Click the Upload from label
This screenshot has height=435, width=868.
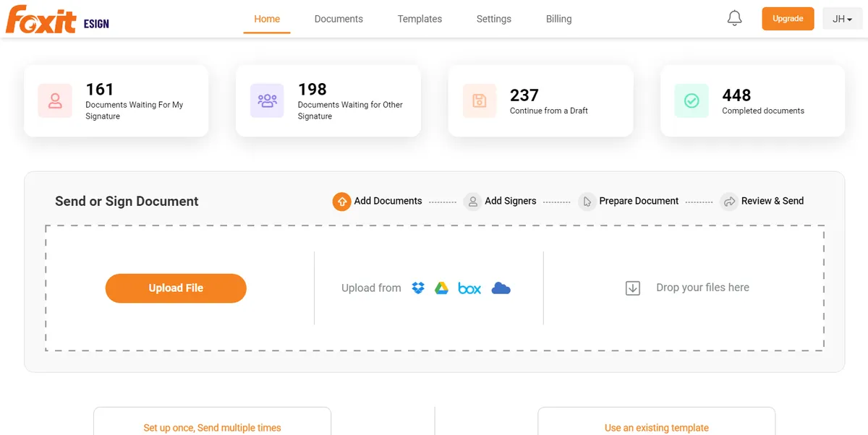(x=371, y=288)
